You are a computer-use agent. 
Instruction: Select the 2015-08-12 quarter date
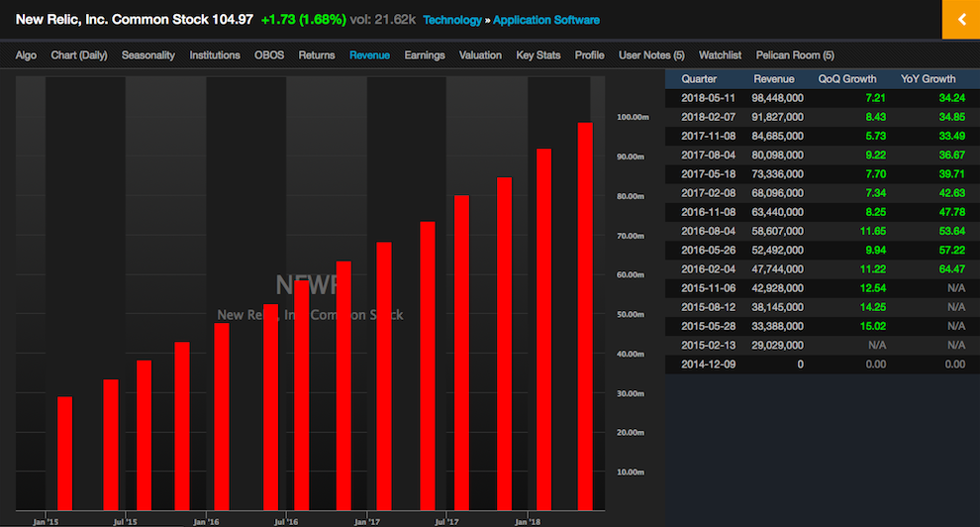click(x=708, y=307)
